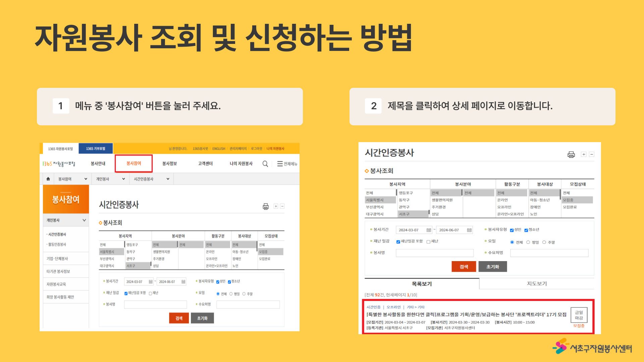Screen dimensions: 644x362
Task: Click the 1365 자원봉사포털 logo
Action: click(x=59, y=164)
